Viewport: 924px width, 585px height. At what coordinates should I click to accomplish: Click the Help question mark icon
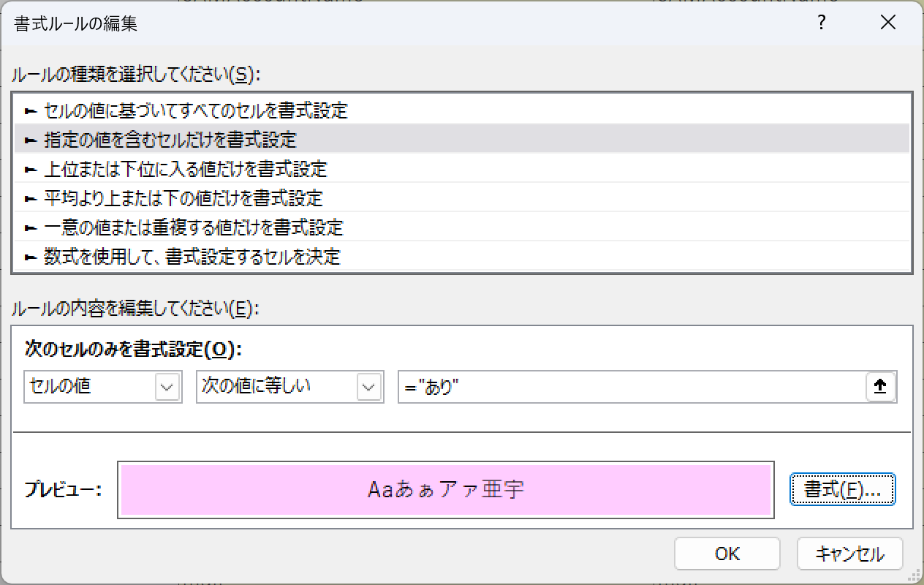point(821,23)
